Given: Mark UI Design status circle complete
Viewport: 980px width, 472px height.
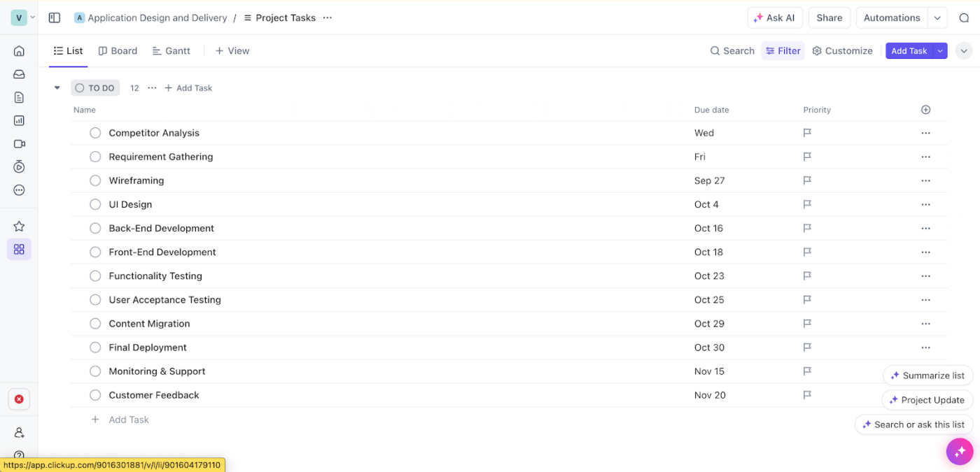Looking at the screenshot, I should [x=95, y=204].
